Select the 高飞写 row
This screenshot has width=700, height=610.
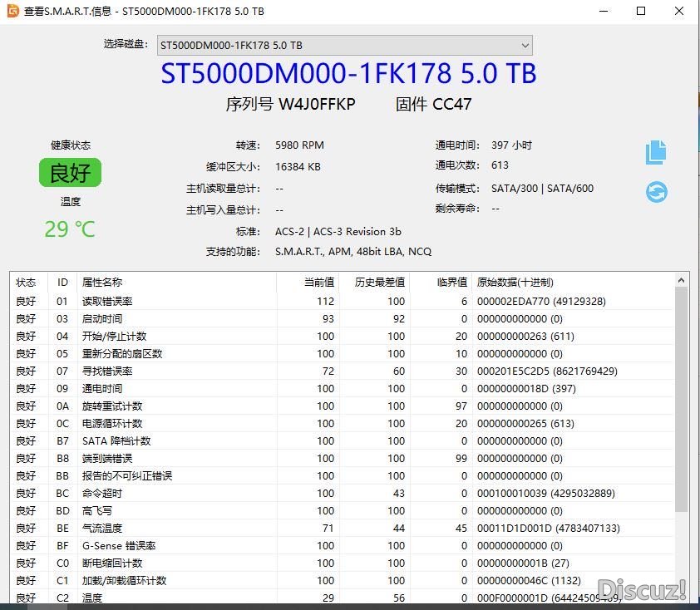[342, 510]
